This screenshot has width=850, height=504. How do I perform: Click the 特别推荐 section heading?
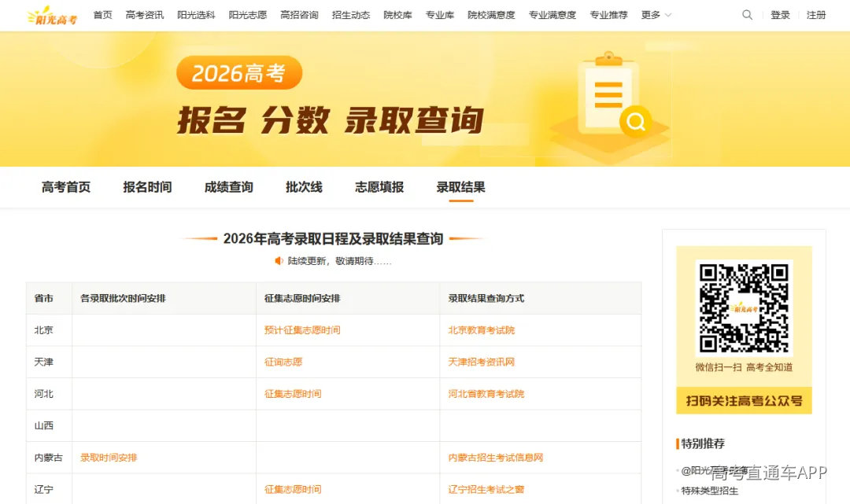(703, 444)
